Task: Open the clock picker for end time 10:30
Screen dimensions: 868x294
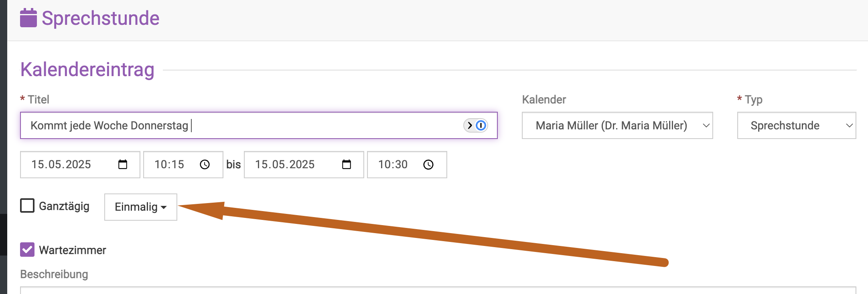Action: point(428,165)
